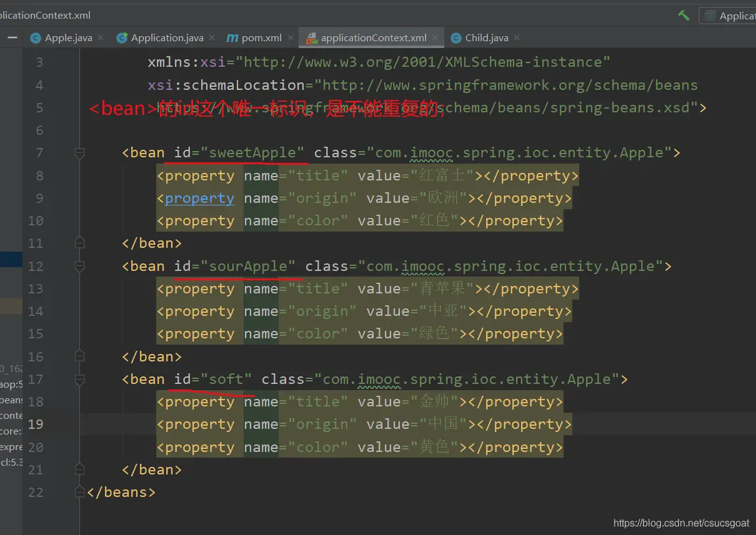Viewport: 756px width, 535px height.
Task: Click the Child.java class file icon
Action: [x=456, y=38]
